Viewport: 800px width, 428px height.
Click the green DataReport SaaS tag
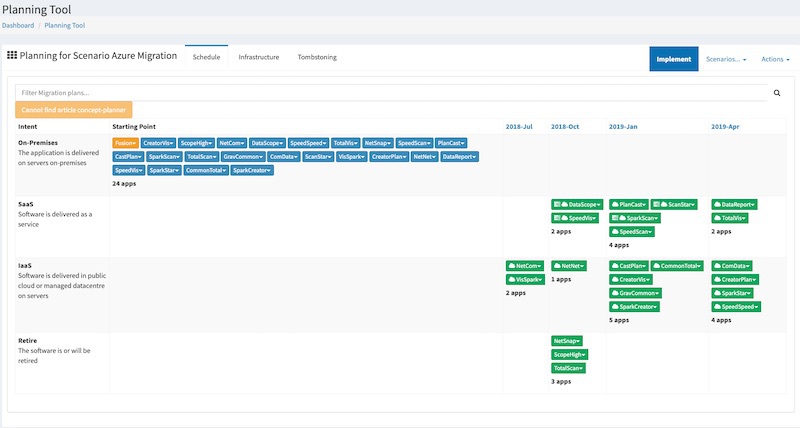tap(734, 205)
